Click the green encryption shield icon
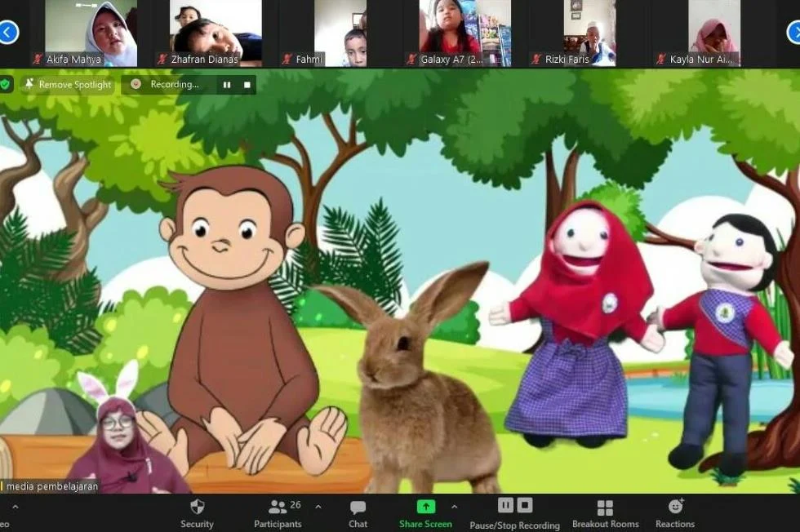This screenshot has width=800, height=532. [x=6, y=84]
